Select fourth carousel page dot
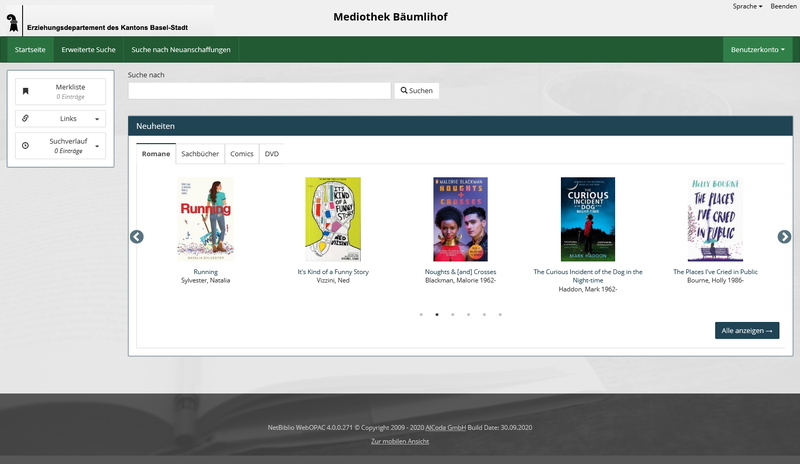 468,314
